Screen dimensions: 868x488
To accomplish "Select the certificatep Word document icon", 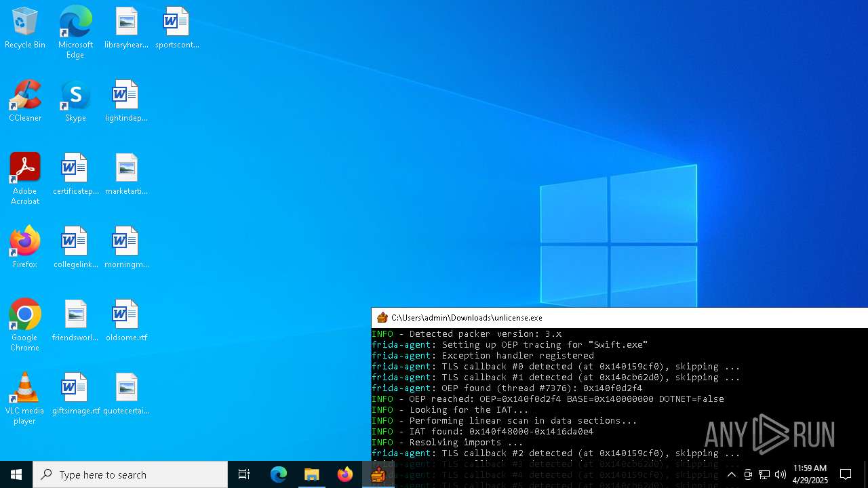I will tap(75, 175).
